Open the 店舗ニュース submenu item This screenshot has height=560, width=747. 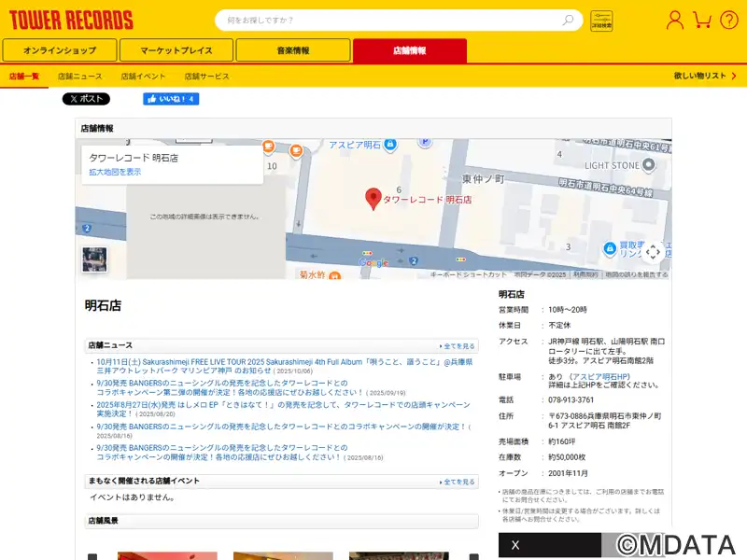click(80, 77)
